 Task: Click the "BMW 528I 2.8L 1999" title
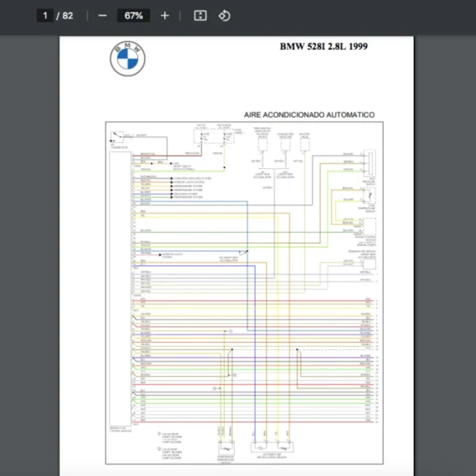click(323, 47)
